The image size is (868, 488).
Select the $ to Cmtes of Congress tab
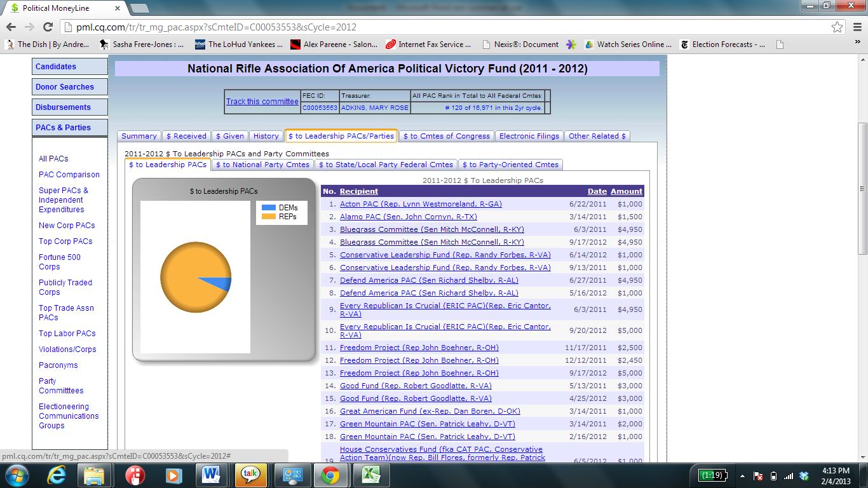pos(446,136)
